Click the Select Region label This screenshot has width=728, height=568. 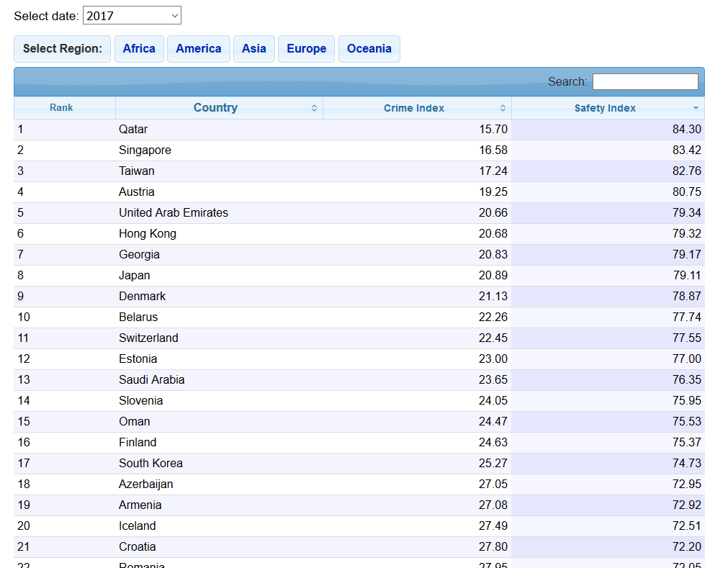63,49
